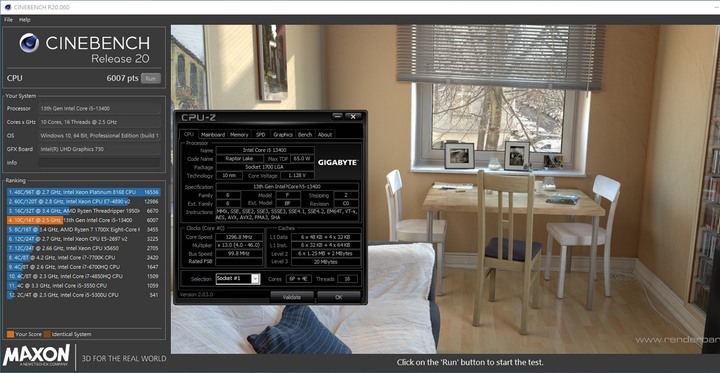The image size is (720, 373).
Task: Click the Level 2 cache value
Action: [x=326, y=254]
